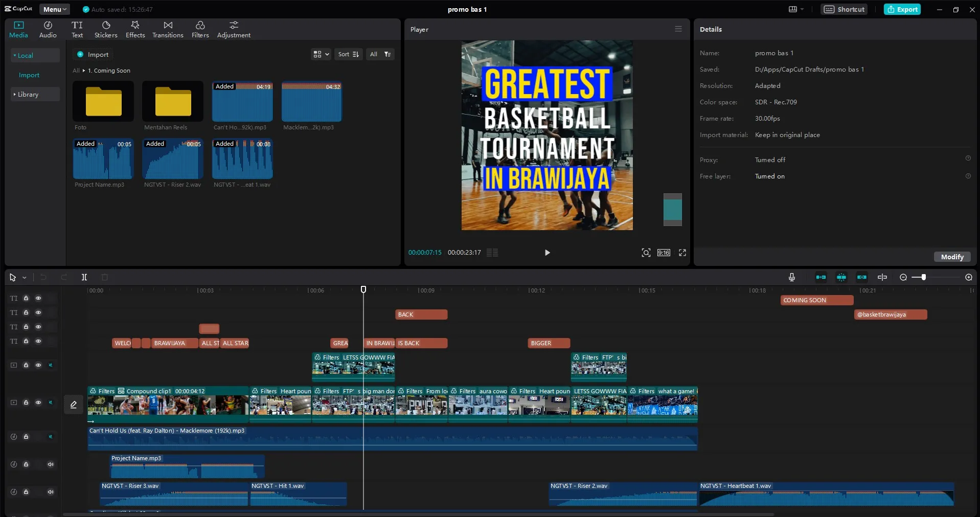Image resolution: width=980 pixels, height=517 pixels.
Task: Click the timeline playhead marker
Action: point(363,289)
